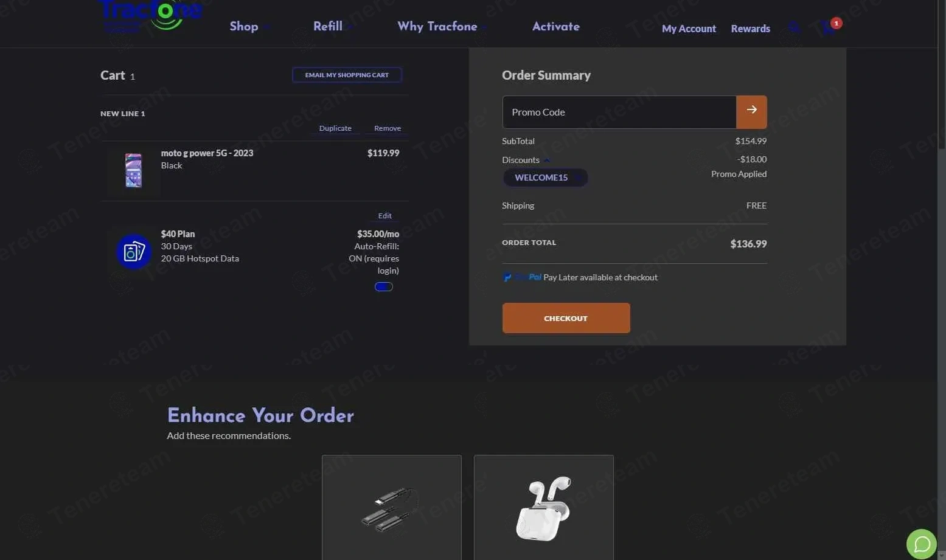Focus the Promo Code input field

619,112
